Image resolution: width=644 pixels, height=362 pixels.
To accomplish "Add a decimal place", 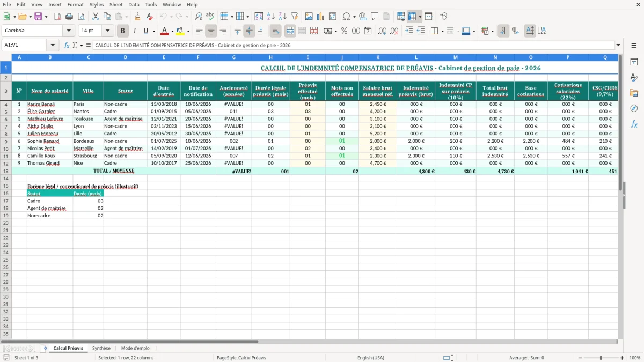I will [x=383, y=31].
